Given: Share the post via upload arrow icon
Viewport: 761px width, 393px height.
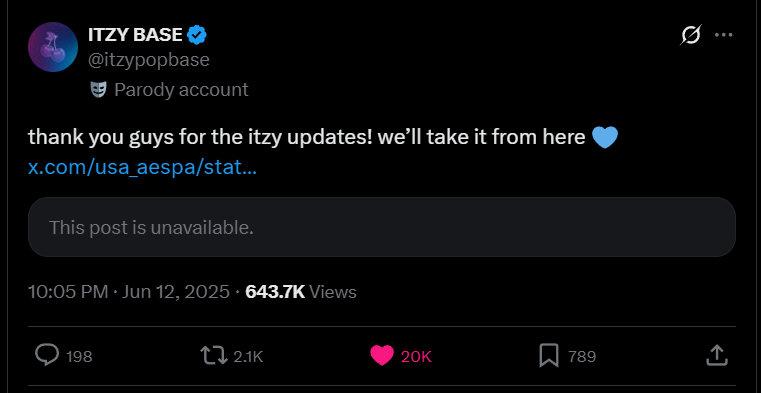Looking at the screenshot, I should tap(716, 356).
